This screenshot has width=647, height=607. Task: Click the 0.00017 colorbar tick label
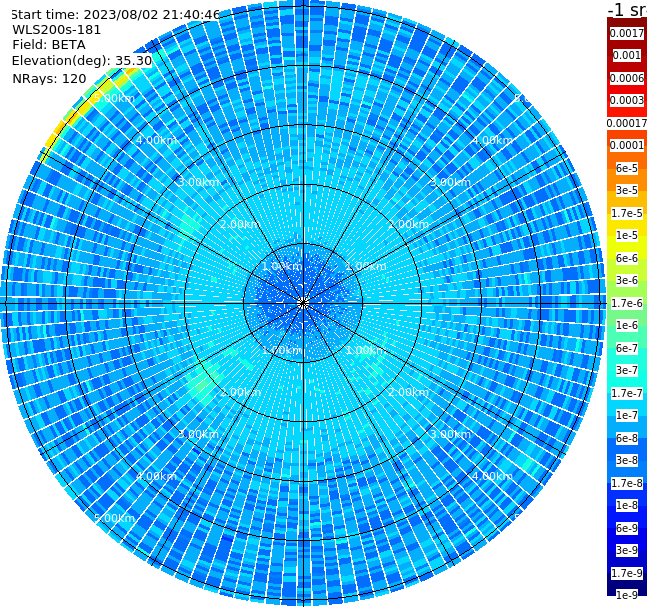pos(627,123)
